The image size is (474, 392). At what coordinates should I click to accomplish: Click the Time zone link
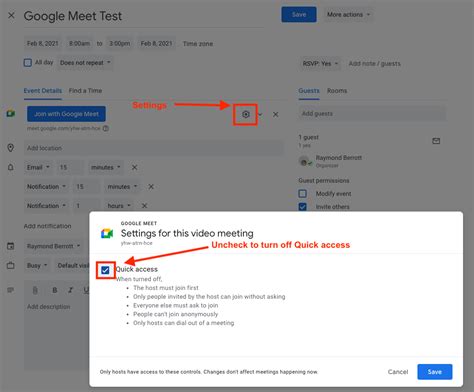(x=198, y=44)
